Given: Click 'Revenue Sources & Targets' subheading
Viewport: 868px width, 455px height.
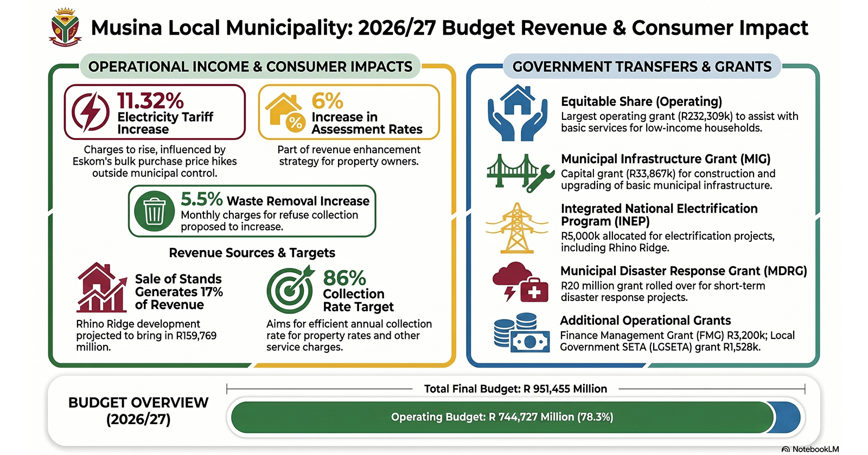Looking at the screenshot, I should pyautogui.click(x=252, y=253).
